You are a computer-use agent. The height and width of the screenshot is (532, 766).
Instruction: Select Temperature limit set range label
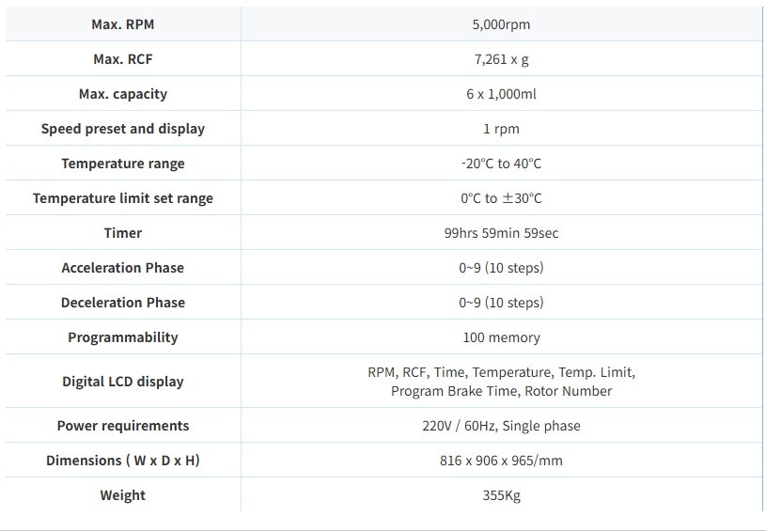[x=123, y=198]
